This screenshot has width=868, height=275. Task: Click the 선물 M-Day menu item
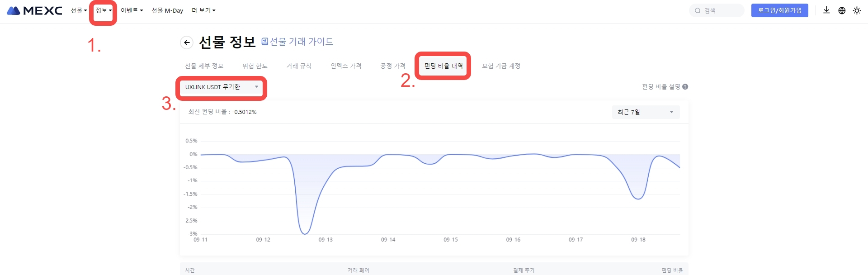click(167, 10)
